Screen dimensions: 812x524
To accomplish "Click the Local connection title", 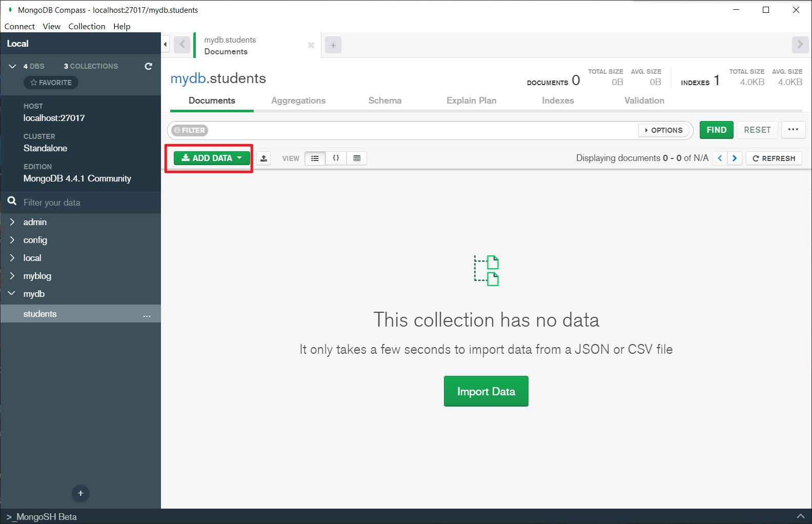I will [x=17, y=44].
